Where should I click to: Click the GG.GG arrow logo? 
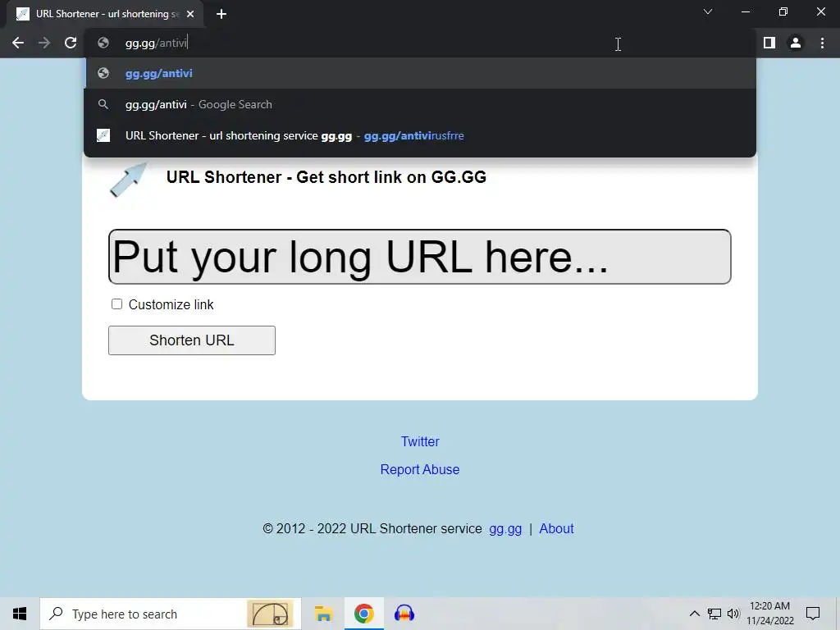[129, 180]
